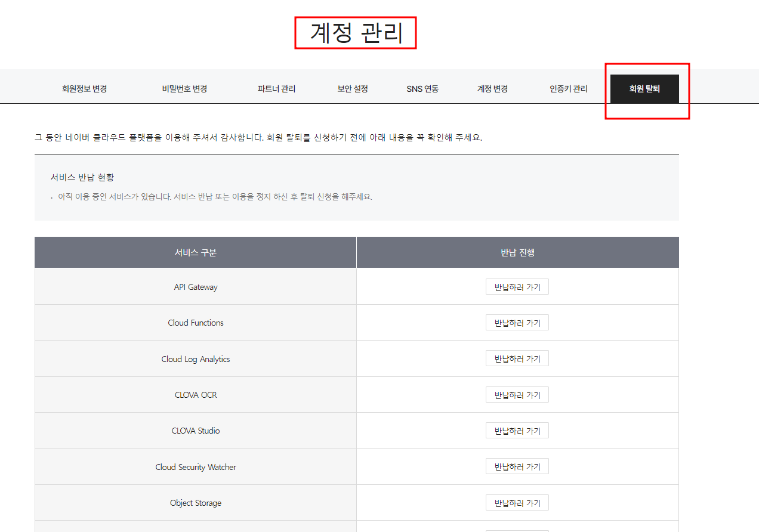Image resolution: width=759 pixels, height=532 pixels.
Task: Click the 반납 진행 column header
Action: tap(517, 252)
